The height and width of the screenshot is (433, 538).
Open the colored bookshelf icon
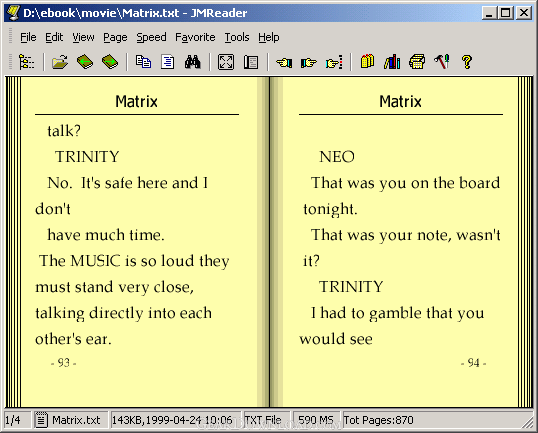(392, 62)
